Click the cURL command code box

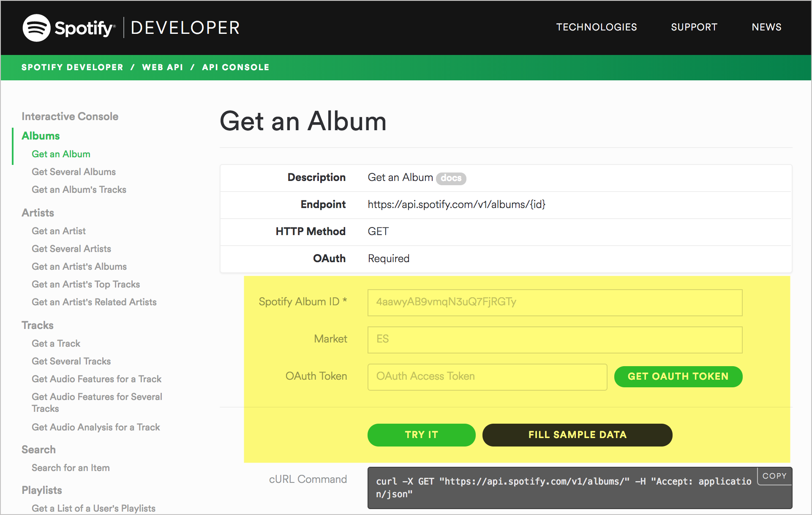580,488
